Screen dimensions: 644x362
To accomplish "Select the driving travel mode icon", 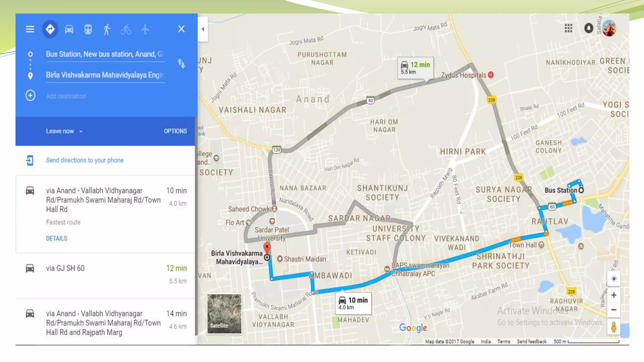I will click(x=69, y=30).
